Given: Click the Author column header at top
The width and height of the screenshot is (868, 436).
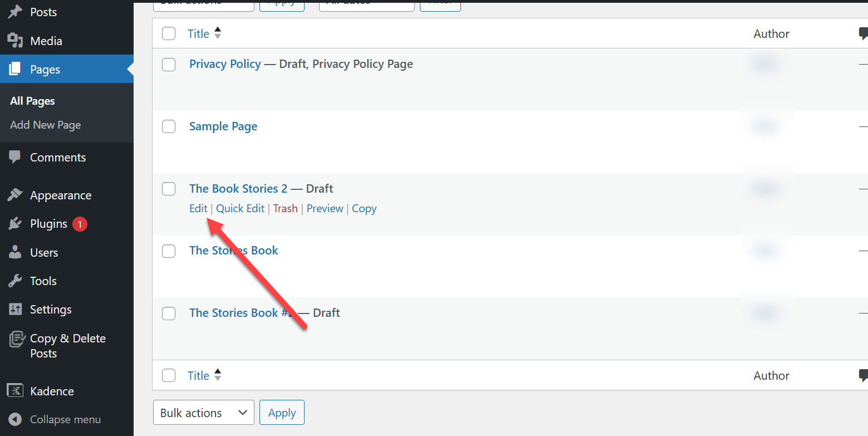Looking at the screenshot, I should pyautogui.click(x=771, y=34).
